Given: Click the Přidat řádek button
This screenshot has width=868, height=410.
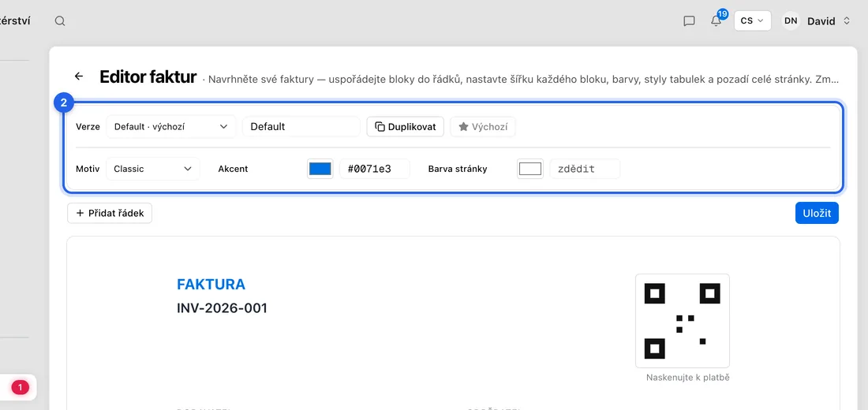Looking at the screenshot, I should point(110,213).
